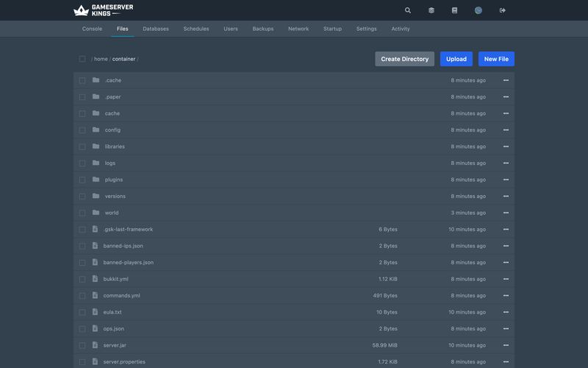Click the Create Directory button

(x=405, y=59)
